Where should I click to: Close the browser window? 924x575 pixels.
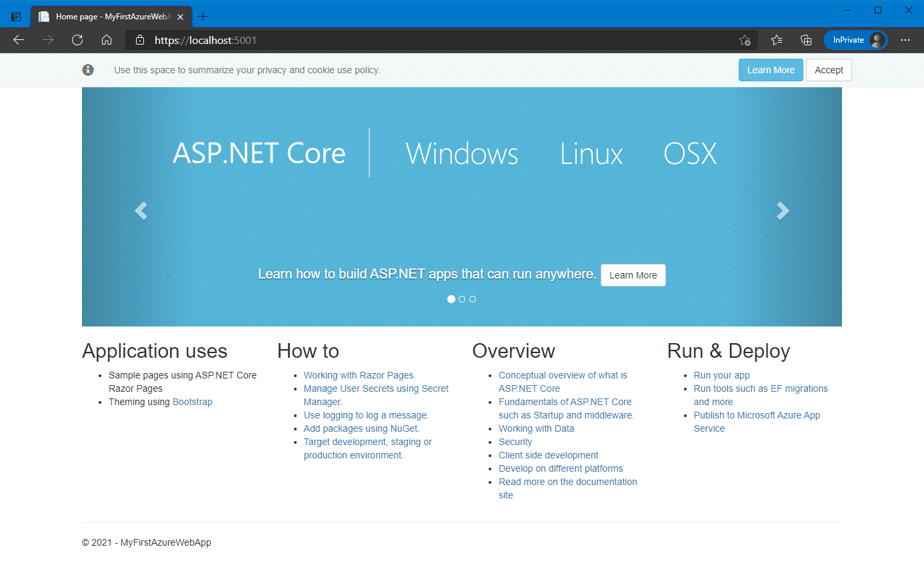[x=908, y=10]
